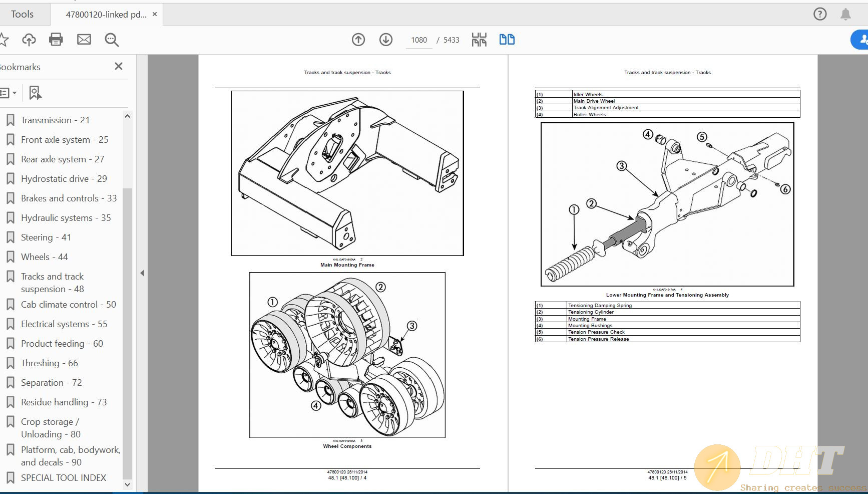
Task: Find current bookmark icon
Action: 35,93
